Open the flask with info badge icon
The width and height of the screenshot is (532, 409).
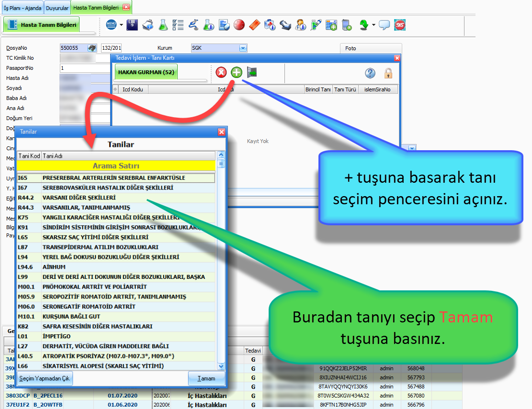coord(209,25)
